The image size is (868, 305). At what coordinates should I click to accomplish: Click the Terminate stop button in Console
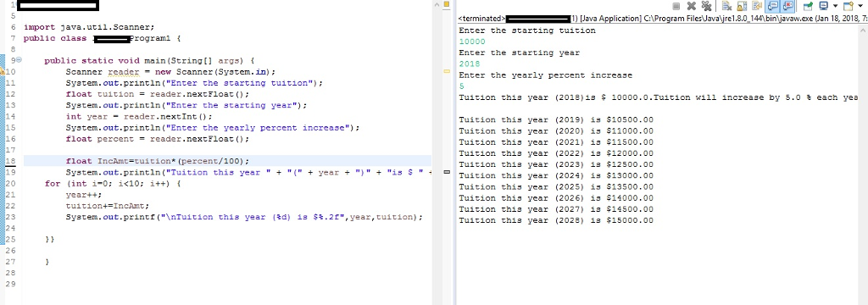[676, 6]
